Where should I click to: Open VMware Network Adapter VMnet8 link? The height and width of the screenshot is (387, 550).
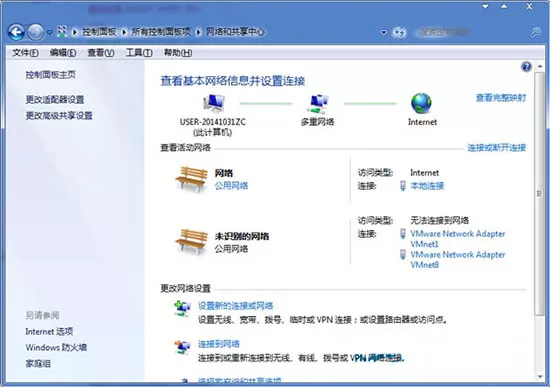pos(458,259)
